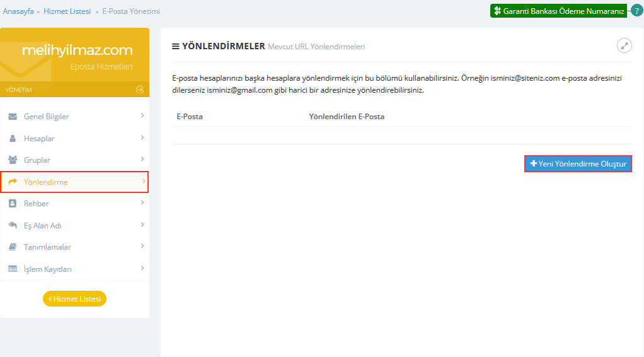Click the book icon beside Tanımlamalar
Image resolution: width=644 pixels, height=357 pixels.
(13, 247)
